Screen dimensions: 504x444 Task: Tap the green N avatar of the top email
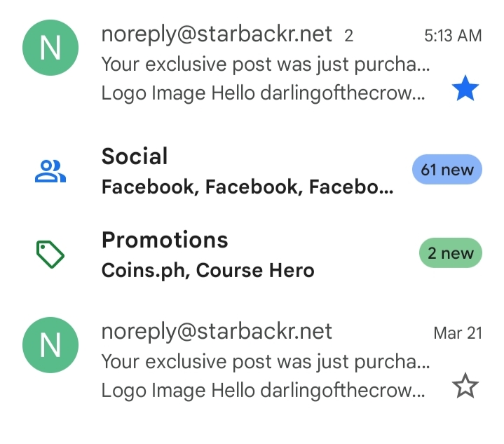click(50, 48)
